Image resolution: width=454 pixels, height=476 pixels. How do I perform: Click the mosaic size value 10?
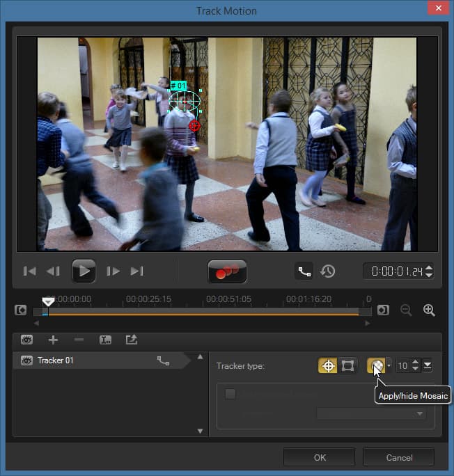click(x=402, y=366)
